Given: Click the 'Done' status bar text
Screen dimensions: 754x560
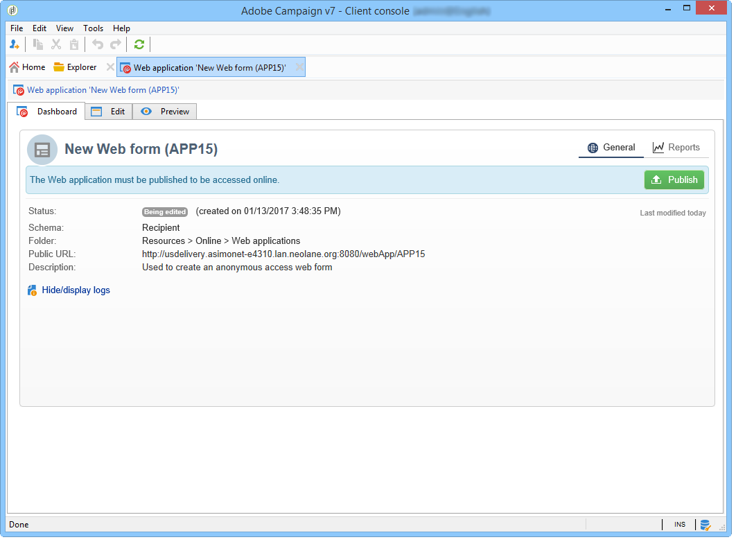Looking at the screenshot, I should point(19,525).
